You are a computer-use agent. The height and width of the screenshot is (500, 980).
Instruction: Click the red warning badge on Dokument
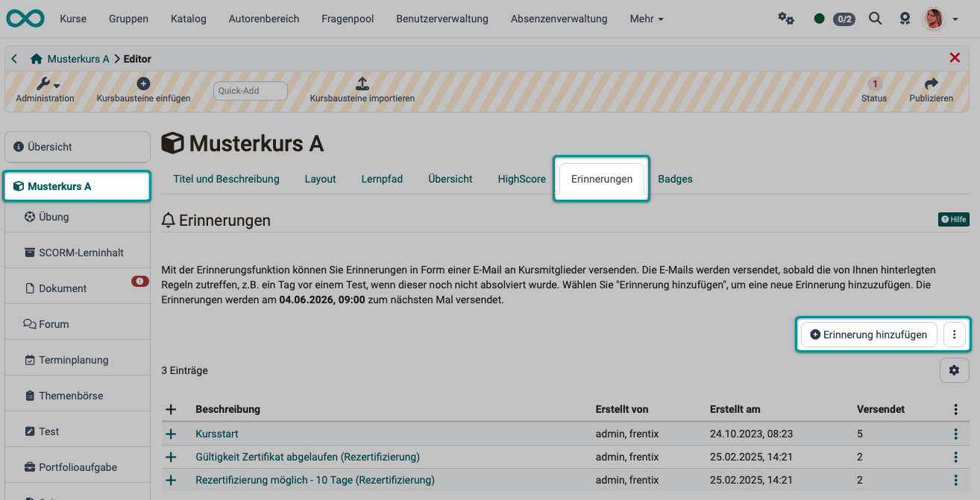click(x=139, y=281)
